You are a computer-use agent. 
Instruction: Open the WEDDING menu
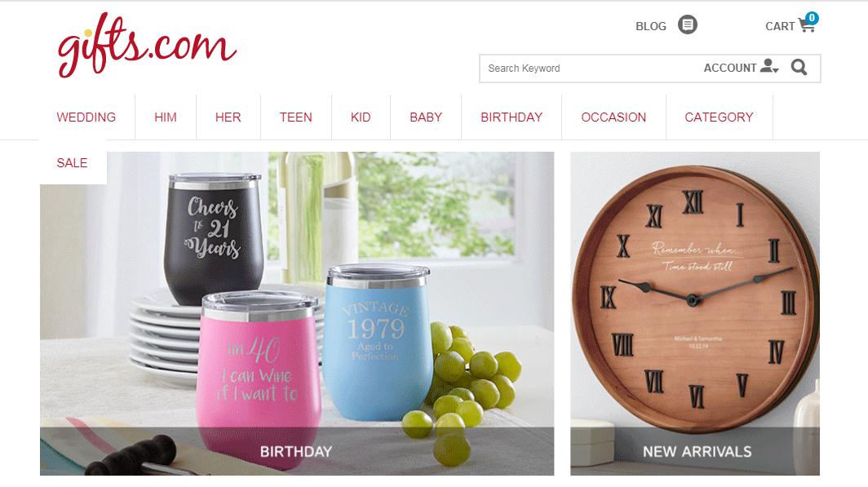click(86, 117)
